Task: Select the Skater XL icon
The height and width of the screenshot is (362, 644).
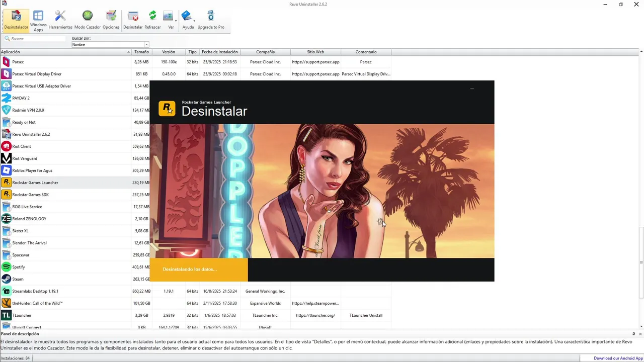Action: click(6, 231)
